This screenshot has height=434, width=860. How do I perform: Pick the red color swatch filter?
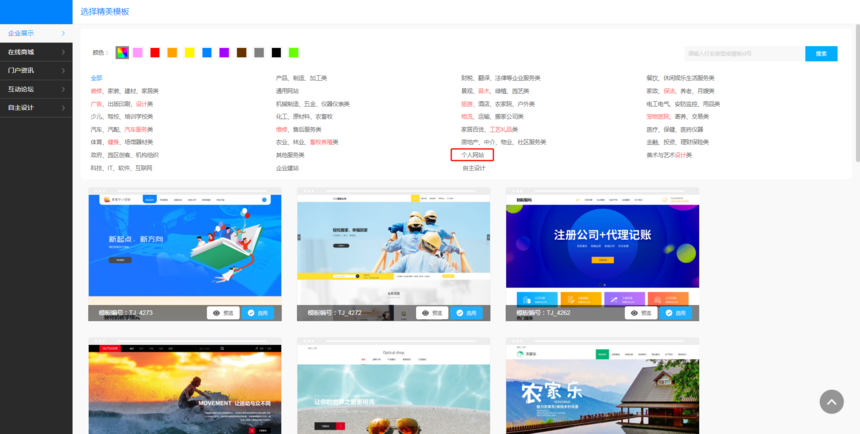pos(155,52)
